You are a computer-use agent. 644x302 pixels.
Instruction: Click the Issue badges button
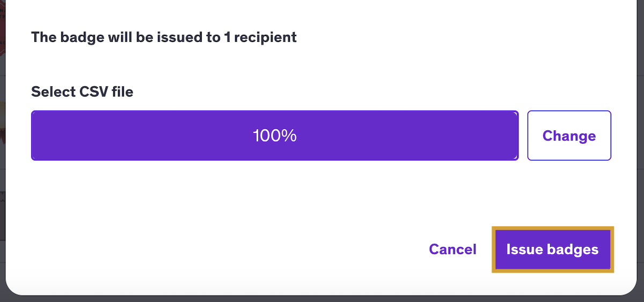552,250
